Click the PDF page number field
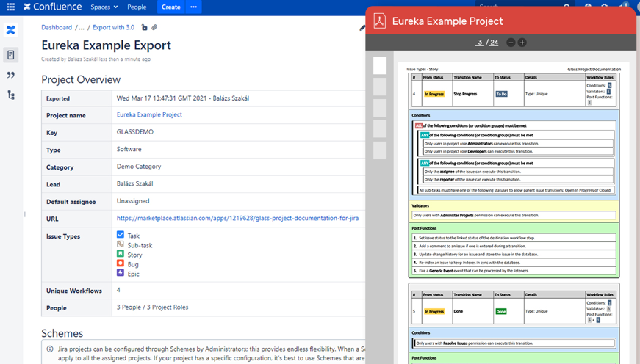This screenshot has width=640, height=364. [x=480, y=43]
